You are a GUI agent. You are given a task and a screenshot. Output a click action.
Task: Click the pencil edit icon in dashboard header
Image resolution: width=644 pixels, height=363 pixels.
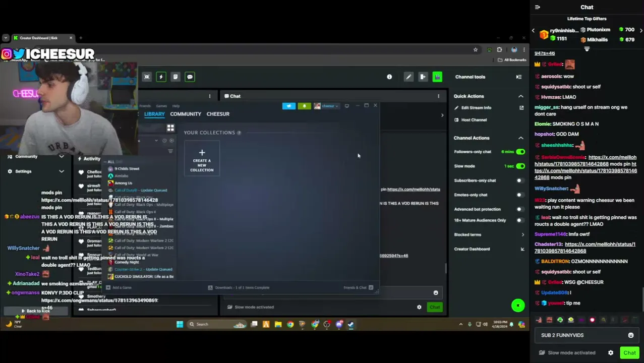point(408,77)
